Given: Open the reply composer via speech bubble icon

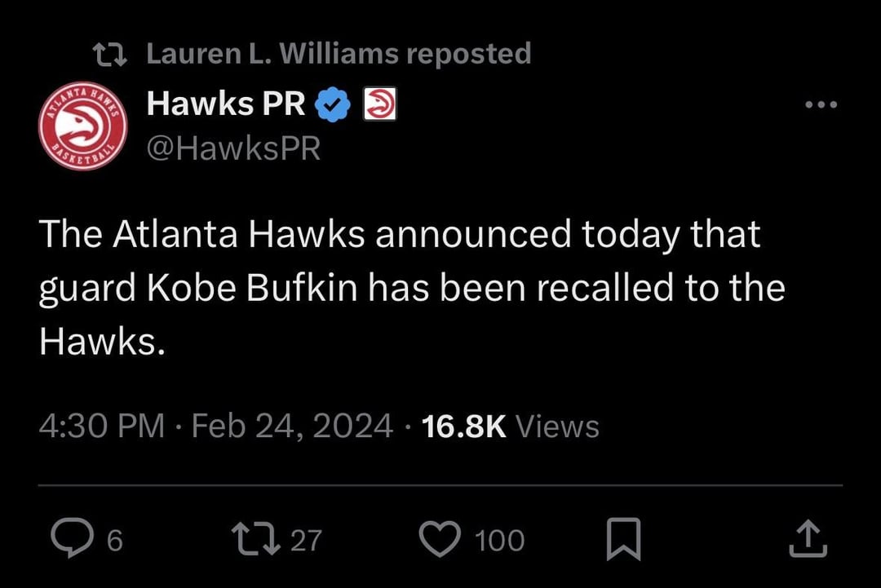Looking at the screenshot, I should tap(72, 539).
